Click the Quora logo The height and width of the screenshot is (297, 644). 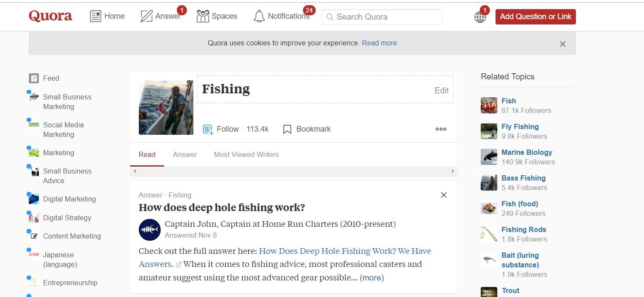pyautogui.click(x=51, y=16)
